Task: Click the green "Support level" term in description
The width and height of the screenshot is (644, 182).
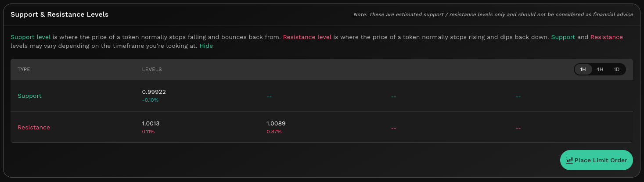Action: click(x=31, y=37)
